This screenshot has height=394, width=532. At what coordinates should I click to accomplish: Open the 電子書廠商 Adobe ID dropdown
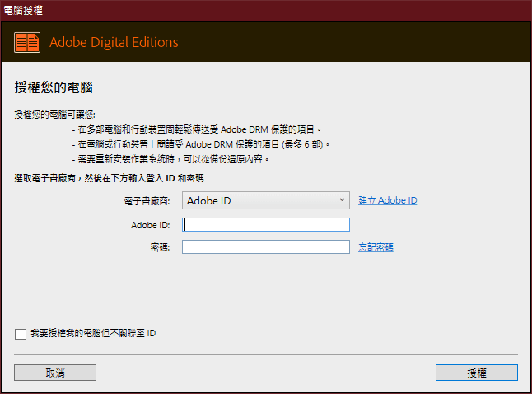pyautogui.click(x=266, y=200)
